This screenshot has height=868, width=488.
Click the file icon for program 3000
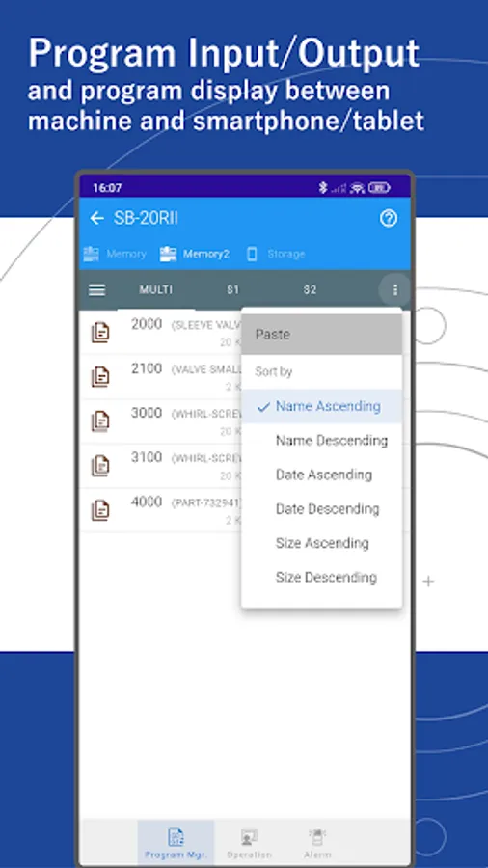click(x=100, y=421)
